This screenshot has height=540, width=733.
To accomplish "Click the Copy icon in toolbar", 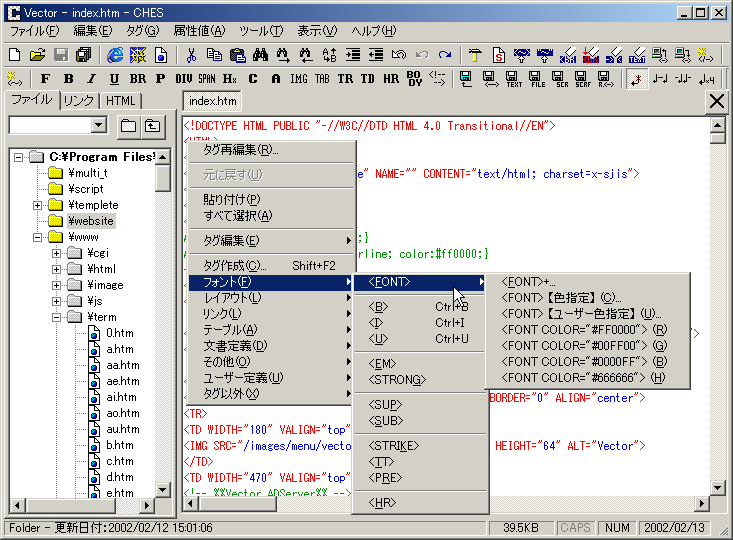I will [x=214, y=55].
